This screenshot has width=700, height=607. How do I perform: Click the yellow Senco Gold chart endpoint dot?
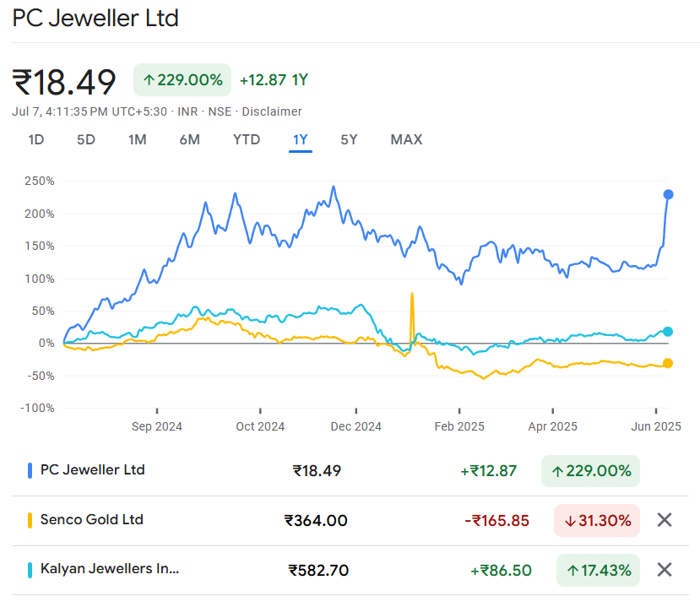click(668, 363)
